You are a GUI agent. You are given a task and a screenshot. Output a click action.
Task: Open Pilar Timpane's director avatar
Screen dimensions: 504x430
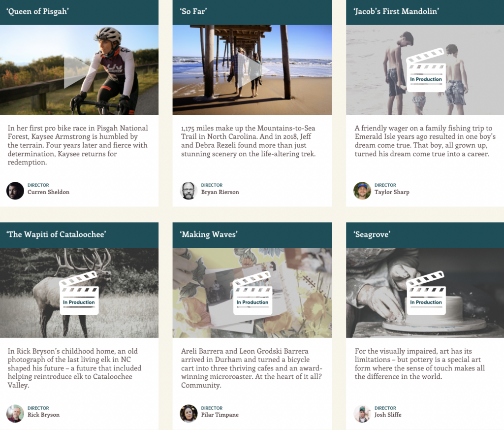pyautogui.click(x=189, y=414)
